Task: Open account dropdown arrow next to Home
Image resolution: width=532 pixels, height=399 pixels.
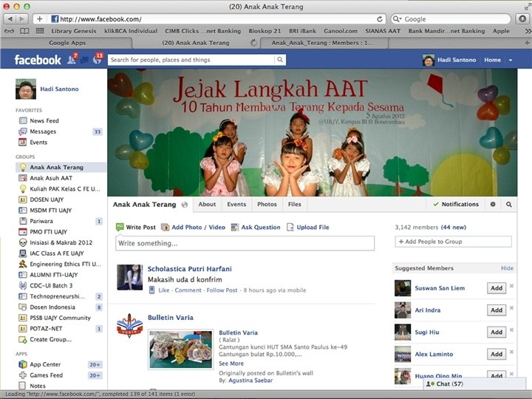Action: 511,60
